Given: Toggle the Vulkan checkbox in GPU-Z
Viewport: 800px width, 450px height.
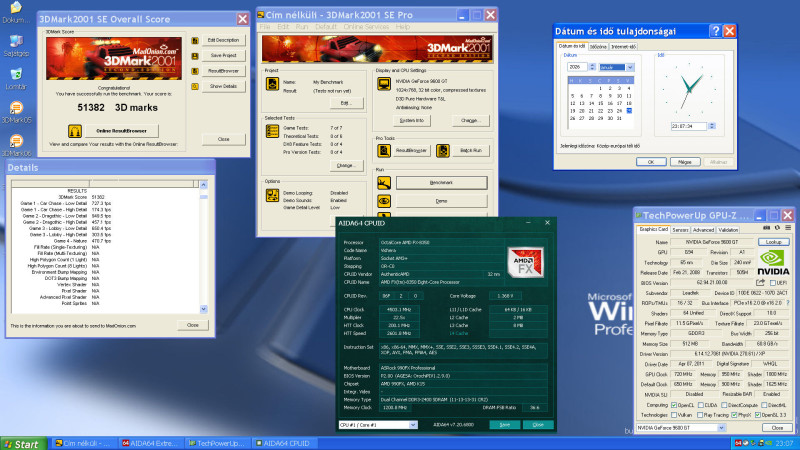Looking at the screenshot, I should click(674, 415).
